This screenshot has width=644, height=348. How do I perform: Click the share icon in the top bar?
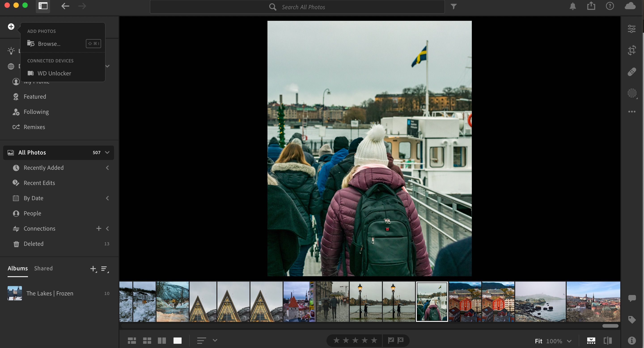(591, 6)
